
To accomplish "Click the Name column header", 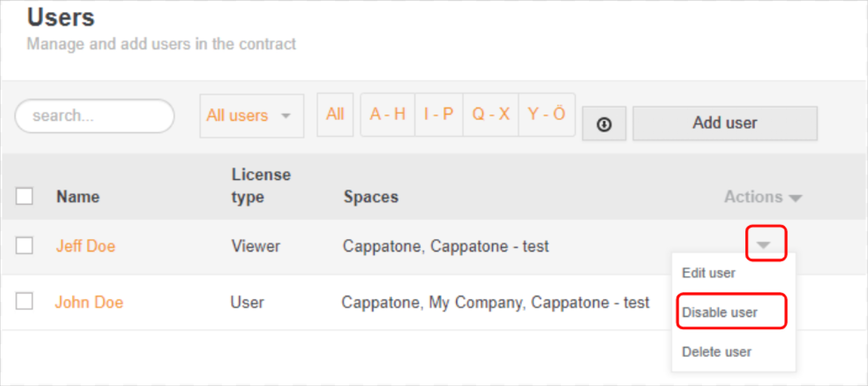I will point(78,197).
